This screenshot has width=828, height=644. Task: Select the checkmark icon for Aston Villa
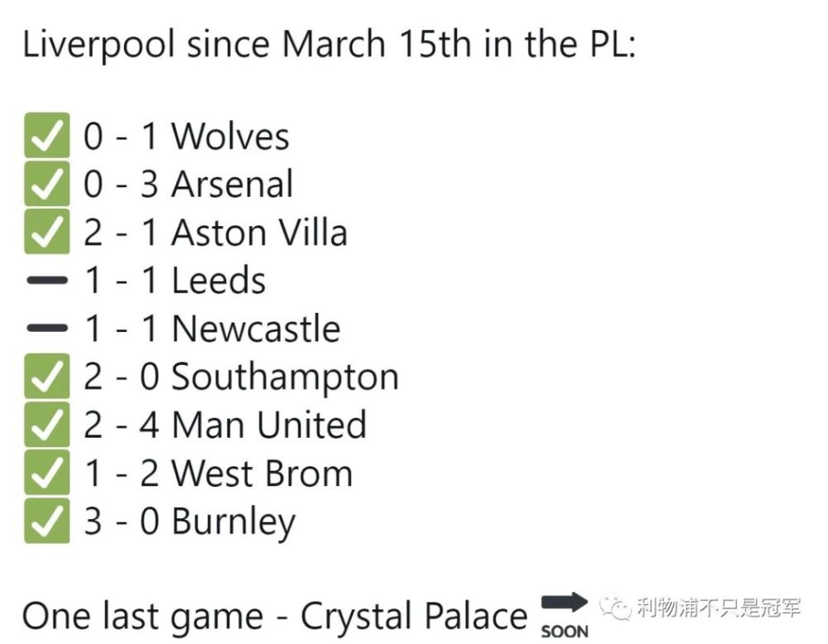tap(47, 232)
